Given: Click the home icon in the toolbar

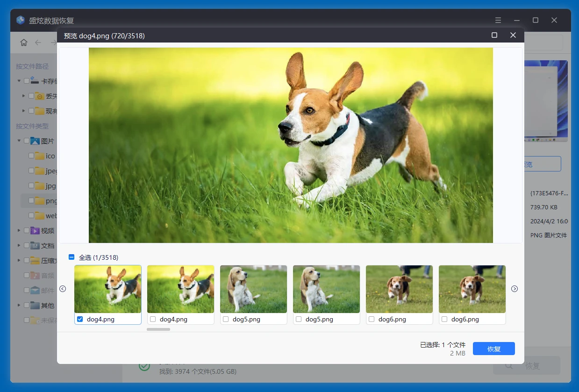Looking at the screenshot, I should (24, 43).
